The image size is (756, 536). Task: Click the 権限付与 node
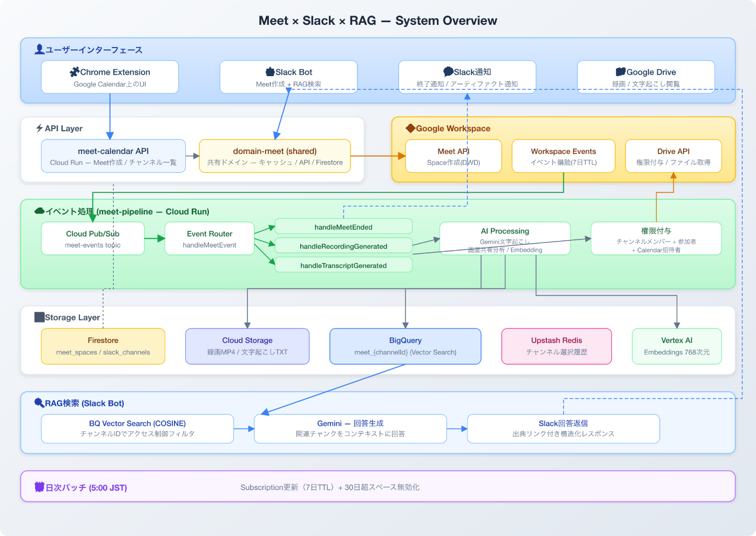[x=656, y=238]
